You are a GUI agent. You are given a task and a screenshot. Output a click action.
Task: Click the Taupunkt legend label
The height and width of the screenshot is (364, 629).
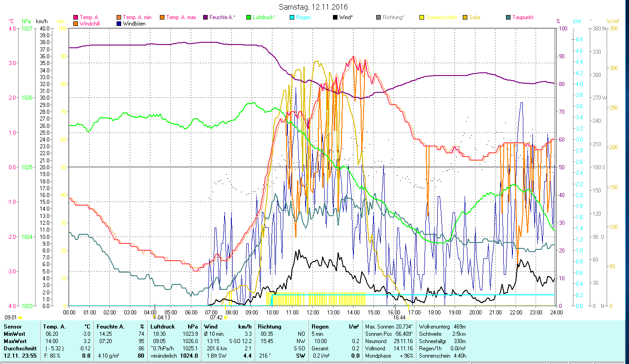[x=523, y=18]
